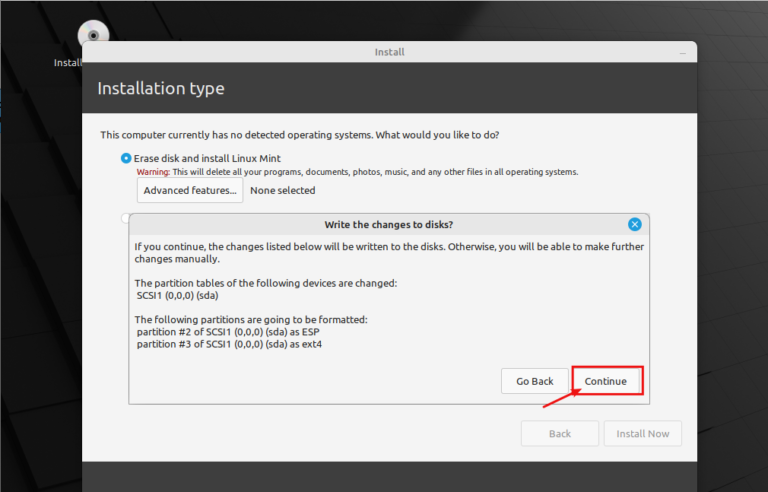Click partition #2 ESP line

pos(228,332)
